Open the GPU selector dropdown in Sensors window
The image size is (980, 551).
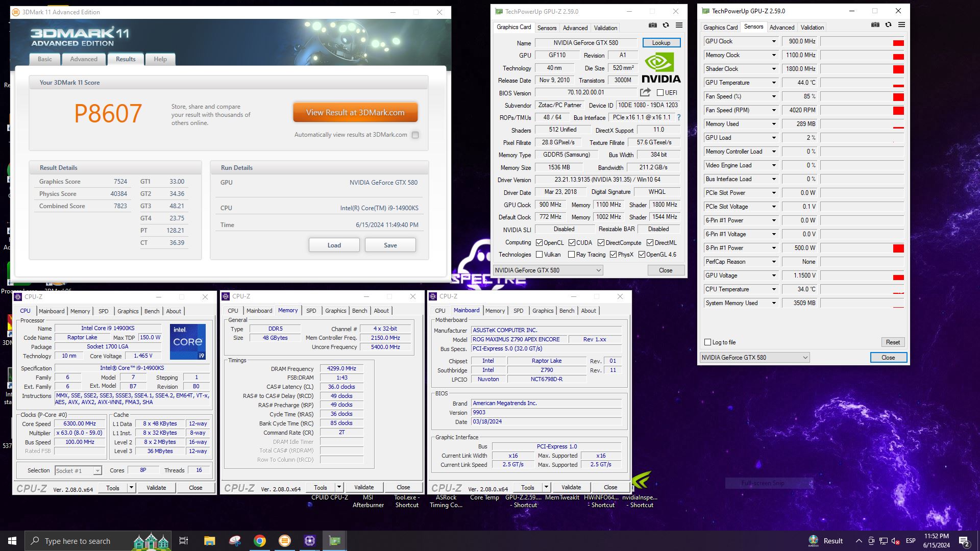click(754, 358)
